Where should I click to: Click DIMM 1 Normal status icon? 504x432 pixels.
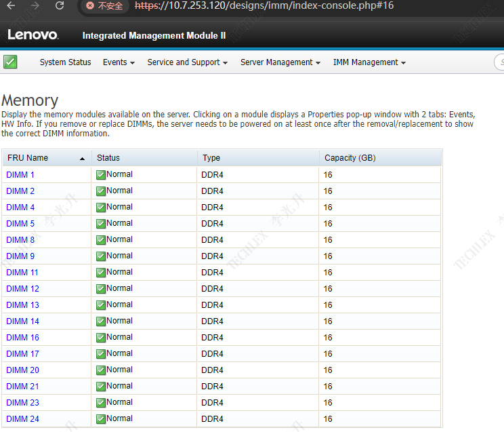coord(101,175)
